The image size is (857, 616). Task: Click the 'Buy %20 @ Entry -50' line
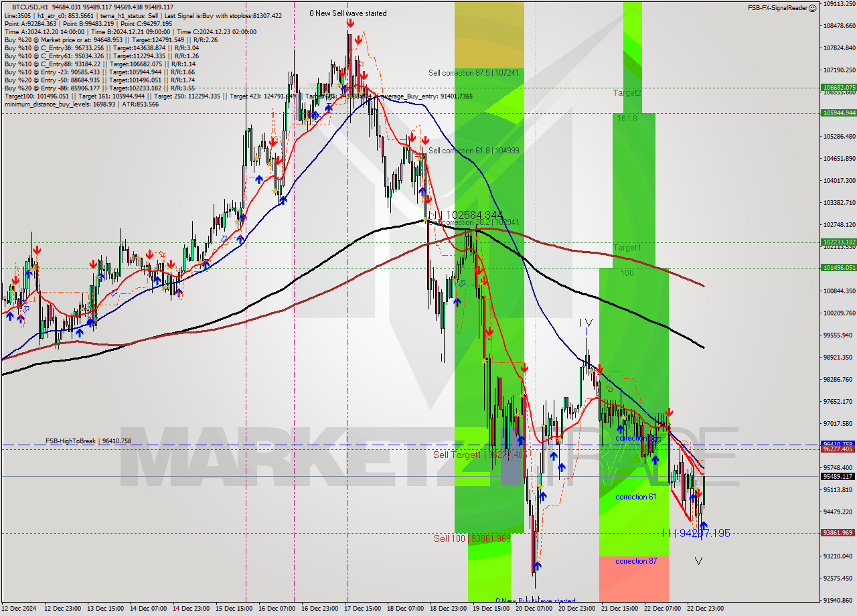pyautogui.click(x=100, y=80)
